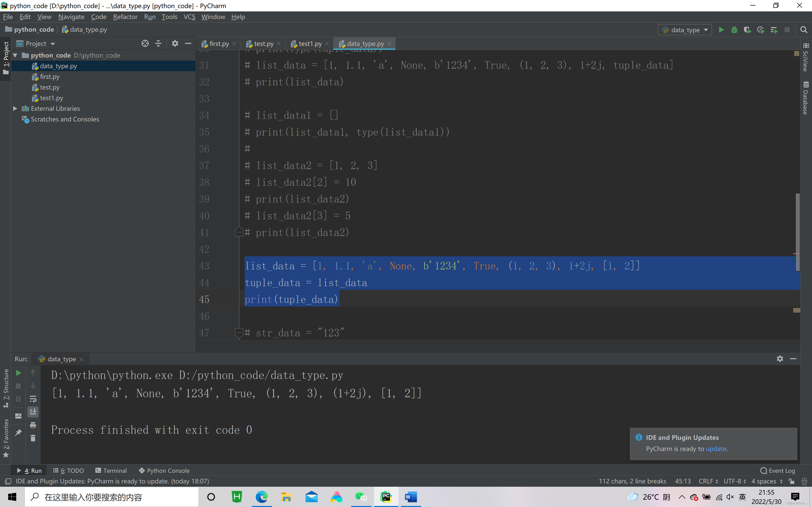Click the Debug bug icon in toolbar

coord(734,30)
